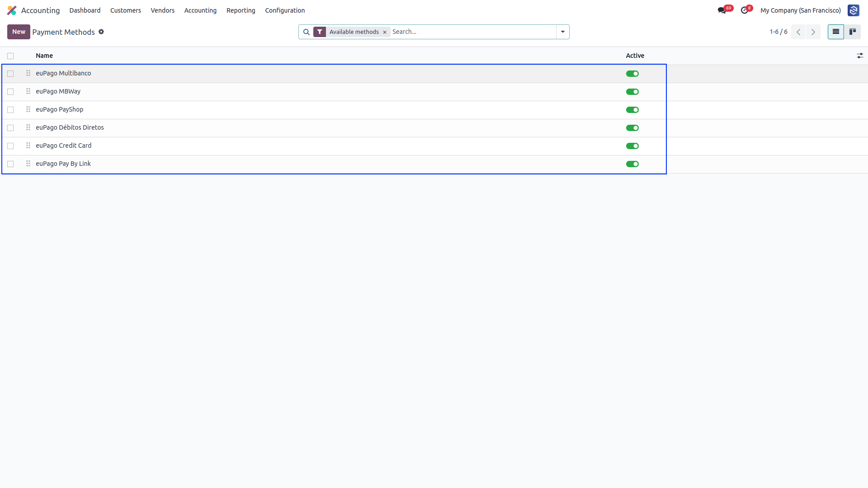The width and height of the screenshot is (868, 488).
Task: Open the euPago Débitos Diretos record
Action: [70, 127]
